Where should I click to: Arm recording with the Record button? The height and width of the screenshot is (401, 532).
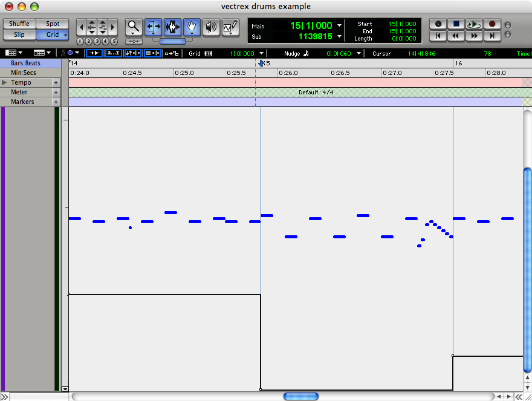(x=492, y=24)
